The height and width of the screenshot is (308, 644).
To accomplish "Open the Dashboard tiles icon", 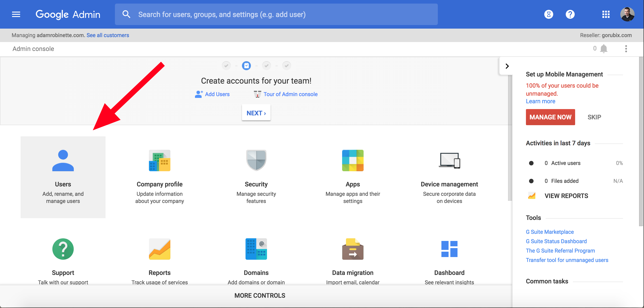I will click(449, 249).
